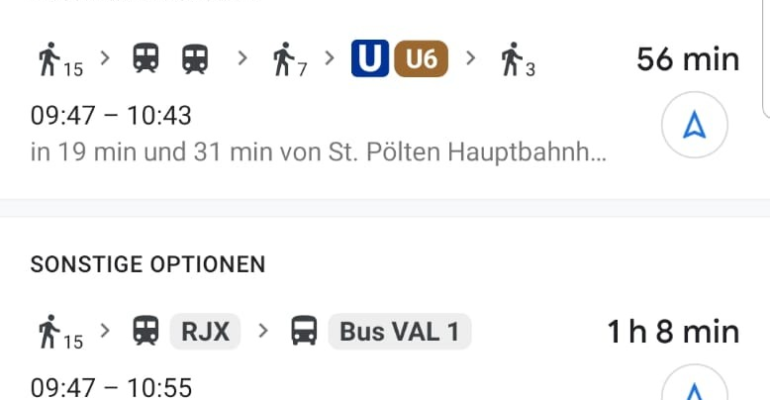Image resolution: width=770 pixels, height=400 pixels.
Task: Tap the 7-minute walking icon
Action: coord(290,59)
